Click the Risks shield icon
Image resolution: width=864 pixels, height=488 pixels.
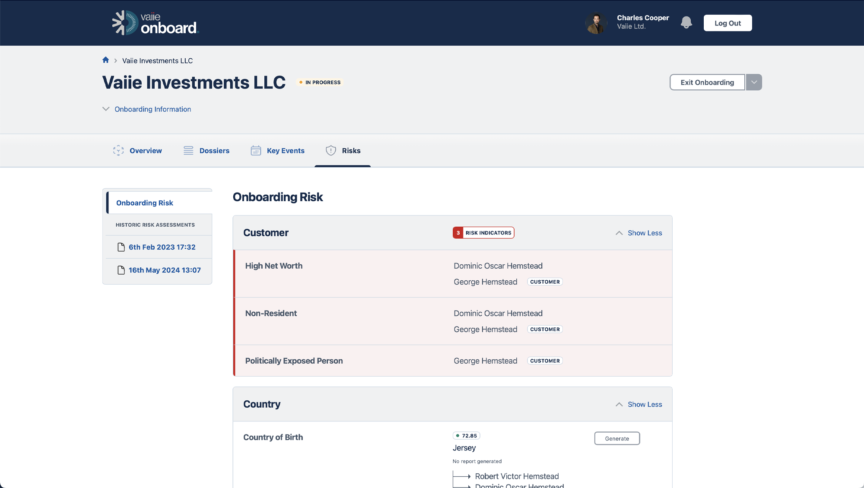tap(331, 151)
